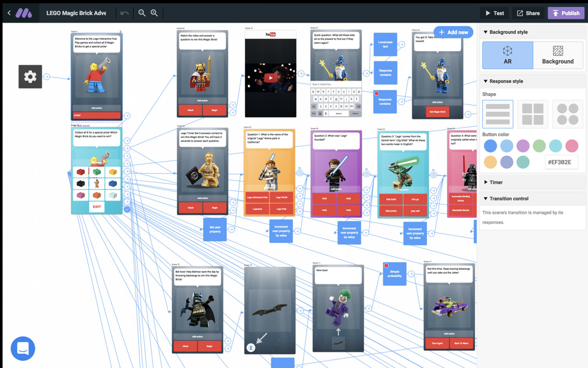Click the START button in welcome scene
Screen dimensions: 588x368
(x=97, y=116)
